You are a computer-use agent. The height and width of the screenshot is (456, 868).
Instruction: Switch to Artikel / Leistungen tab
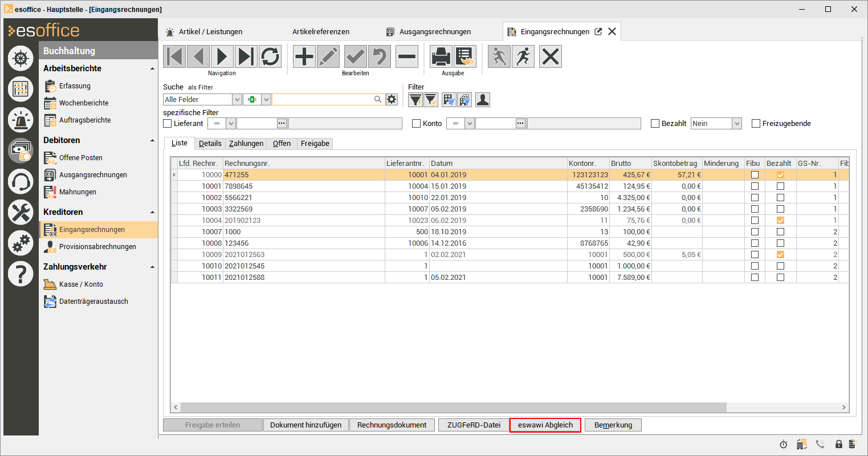click(x=203, y=31)
